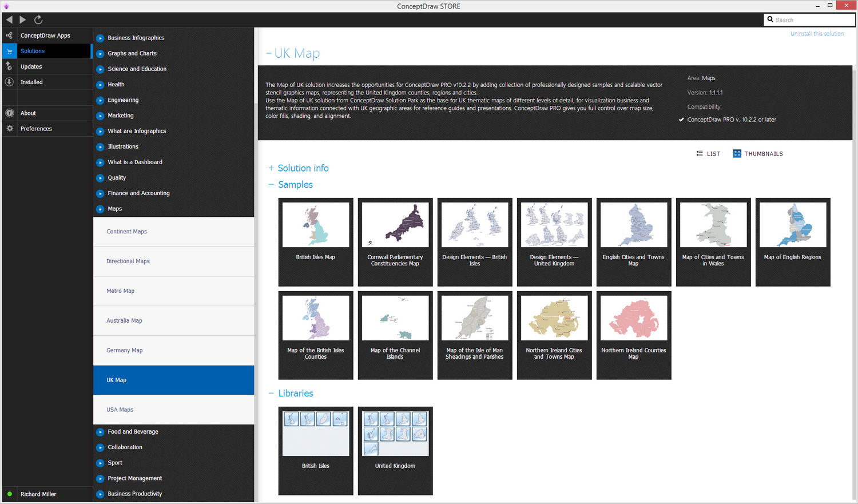Screen dimensions: 858x504
Task: Open Northern Ireland Counties Map sample
Action: click(x=634, y=335)
